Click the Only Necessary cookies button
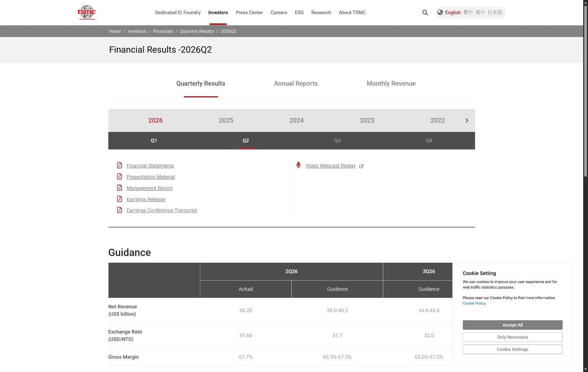The width and height of the screenshot is (588, 372). pyautogui.click(x=513, y=337)
